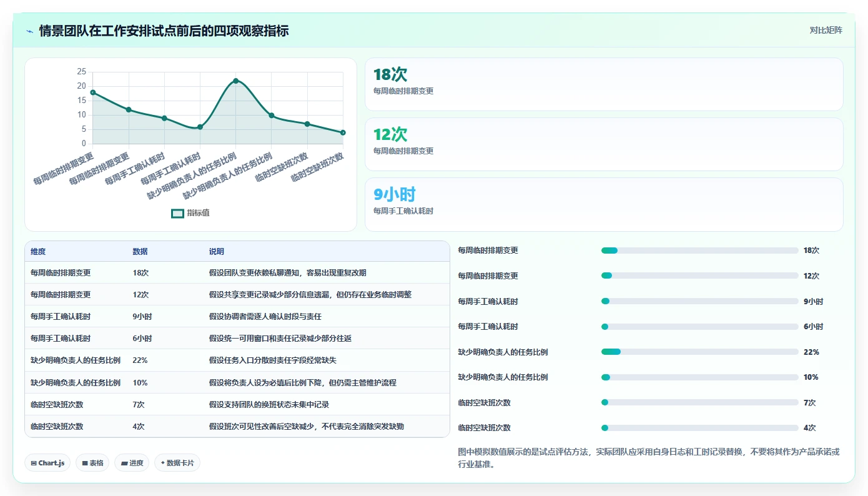
Task: Click the 7次 value beside the progress bar
Action: tap(810, 403)
